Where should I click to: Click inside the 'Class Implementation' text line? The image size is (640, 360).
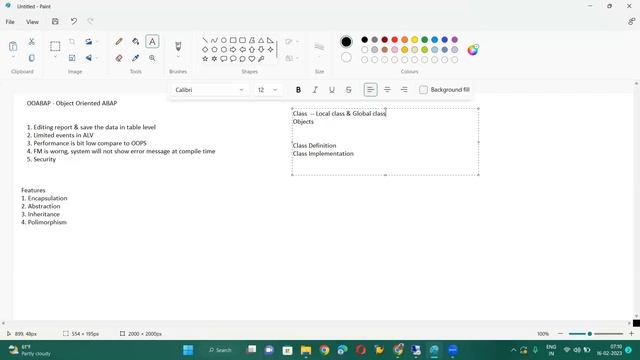(x=323, y=154)
